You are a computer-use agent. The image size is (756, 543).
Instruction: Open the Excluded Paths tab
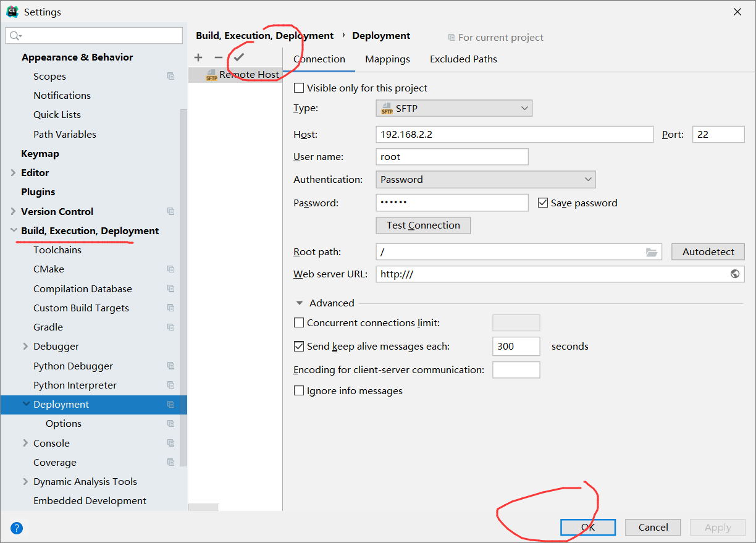tap(463, 59)
